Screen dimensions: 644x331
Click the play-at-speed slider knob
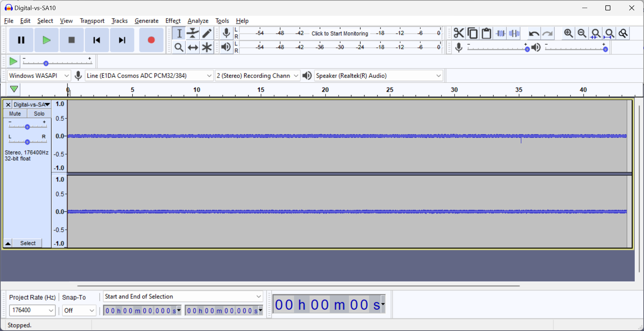point(46,63)
